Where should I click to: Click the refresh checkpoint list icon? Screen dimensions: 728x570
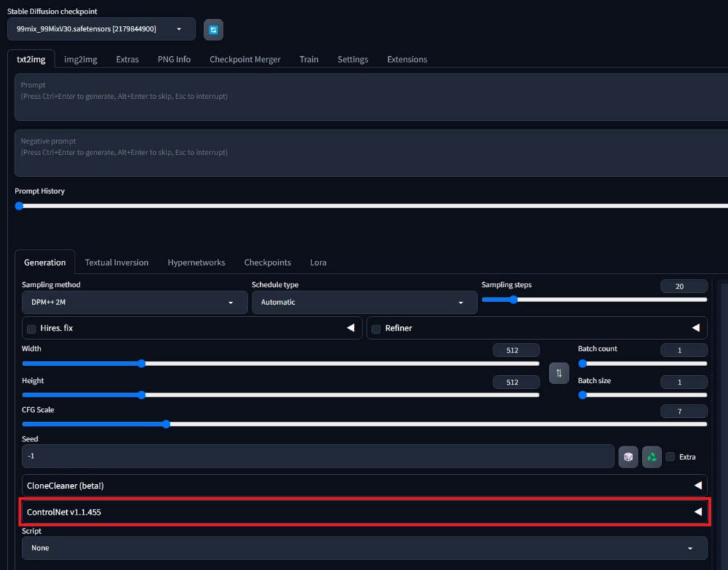[x=213, y=29]
